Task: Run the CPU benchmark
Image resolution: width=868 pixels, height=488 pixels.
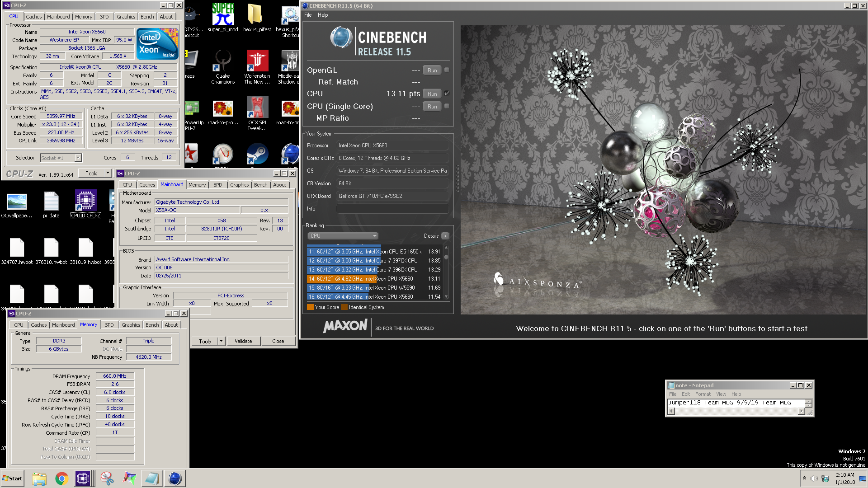Action: 432,94
